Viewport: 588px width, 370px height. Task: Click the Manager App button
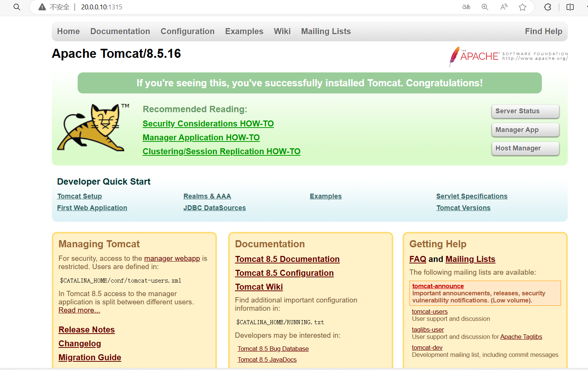pyautogui.click(x=525, y=130)
